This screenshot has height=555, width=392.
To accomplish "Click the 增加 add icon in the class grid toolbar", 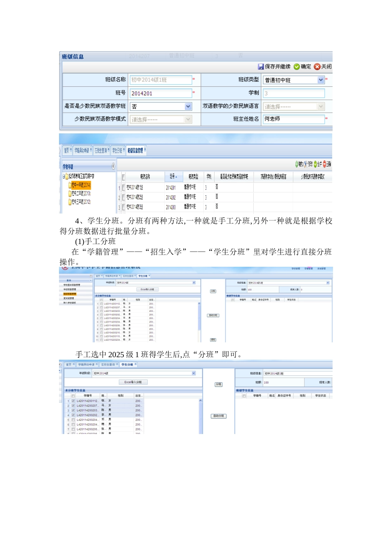I will point(296,164).
